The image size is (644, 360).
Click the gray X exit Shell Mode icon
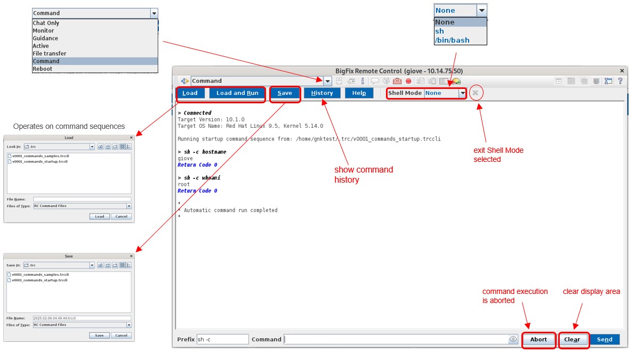tap(476, 93)
